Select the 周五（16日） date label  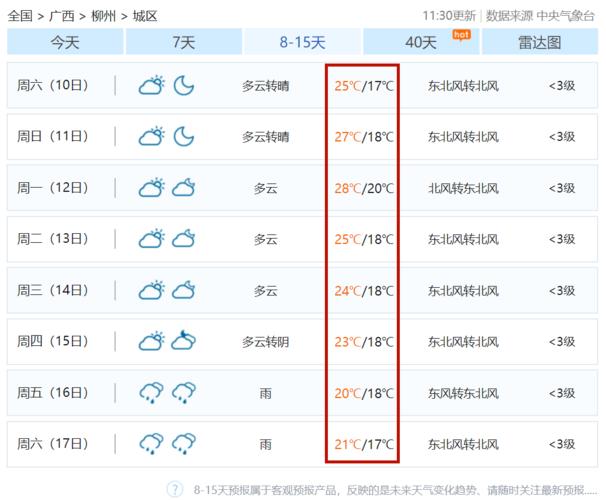coord(53,393)
